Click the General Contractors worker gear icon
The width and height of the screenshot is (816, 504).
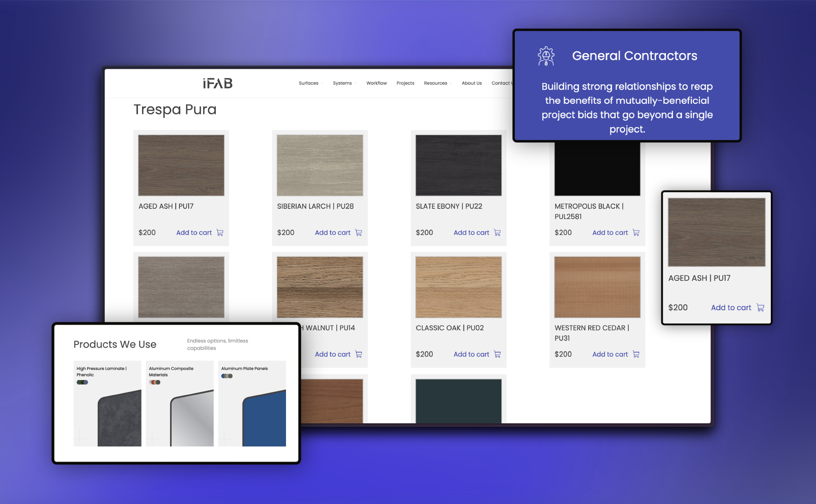pos(546,56)
